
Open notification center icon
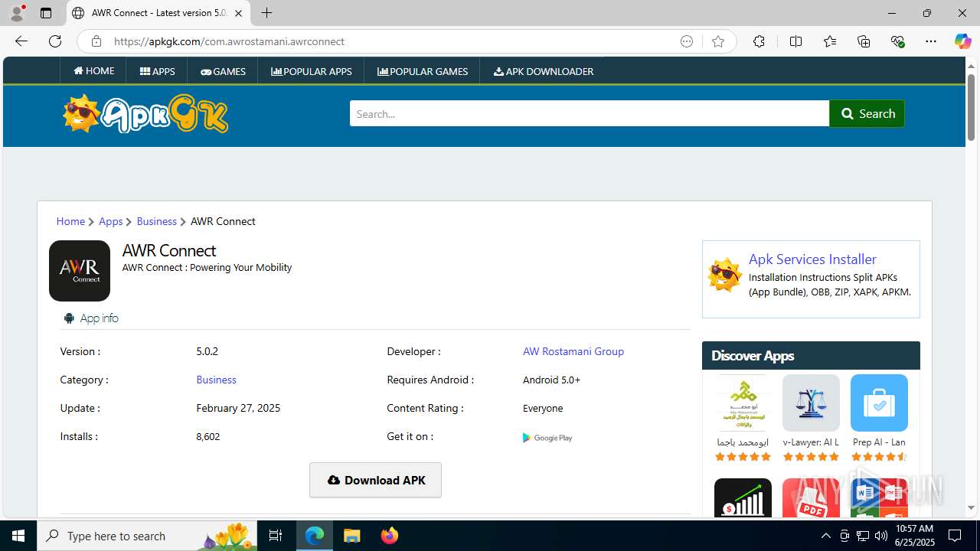pos(955,536)
